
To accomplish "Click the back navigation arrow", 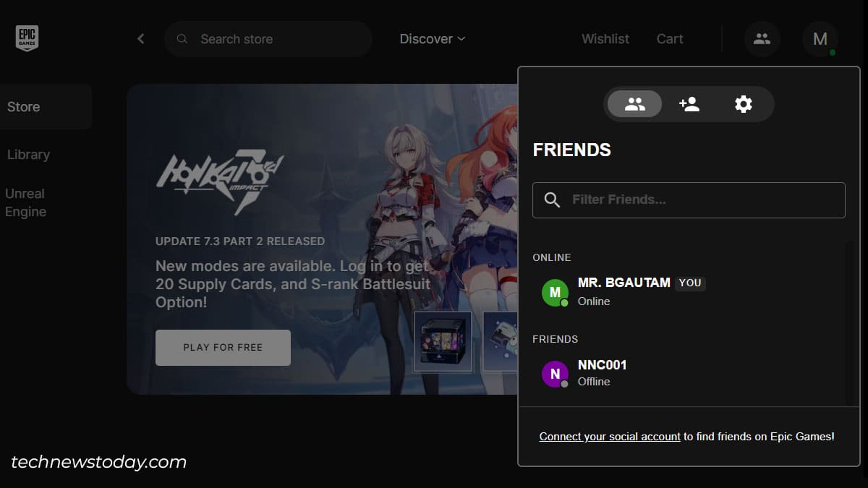I will (140, 38).
